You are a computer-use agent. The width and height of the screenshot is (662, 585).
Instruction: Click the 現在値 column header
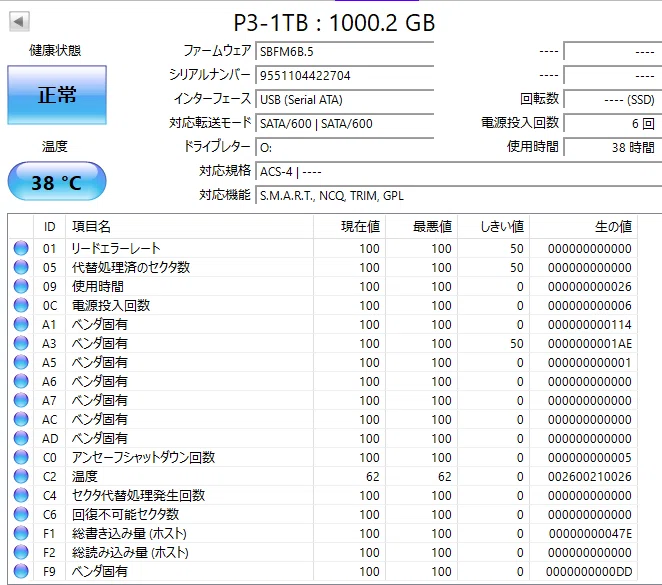click(350, 227)
